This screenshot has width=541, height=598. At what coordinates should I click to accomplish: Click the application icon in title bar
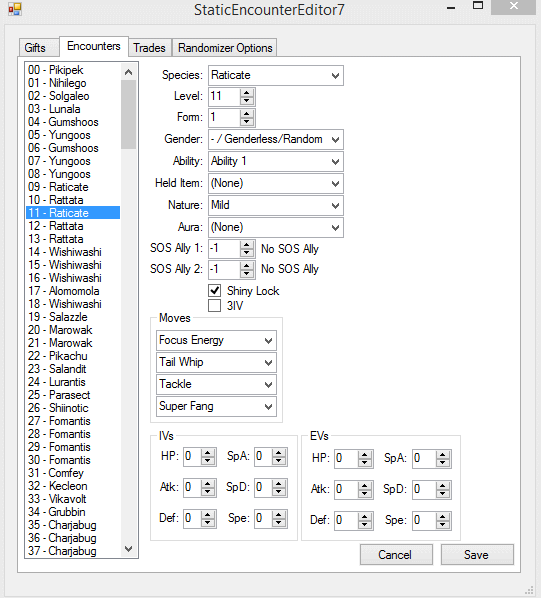pos(15,9)
